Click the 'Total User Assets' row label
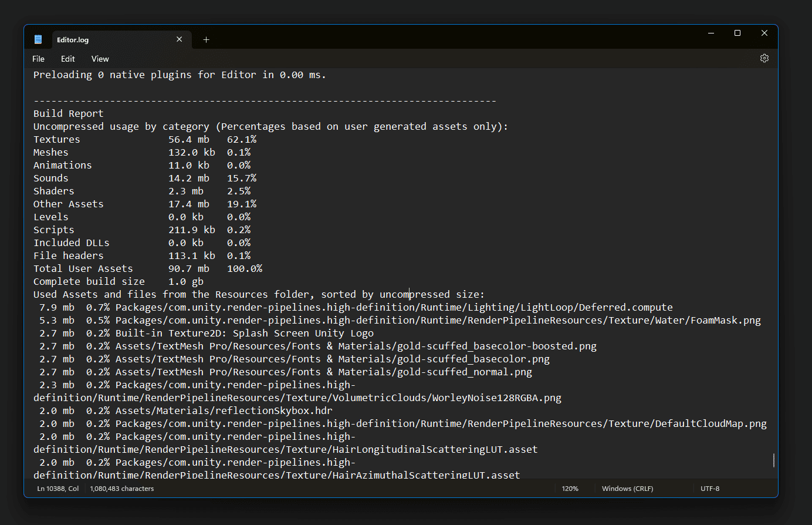This screenshot has height=525, width=812. (x=83, y=268)
